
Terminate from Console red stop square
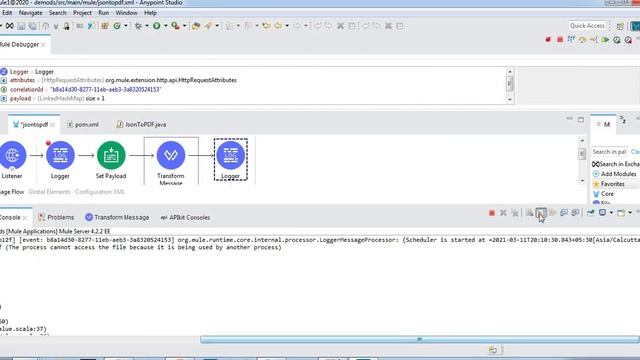pos(492,213)
